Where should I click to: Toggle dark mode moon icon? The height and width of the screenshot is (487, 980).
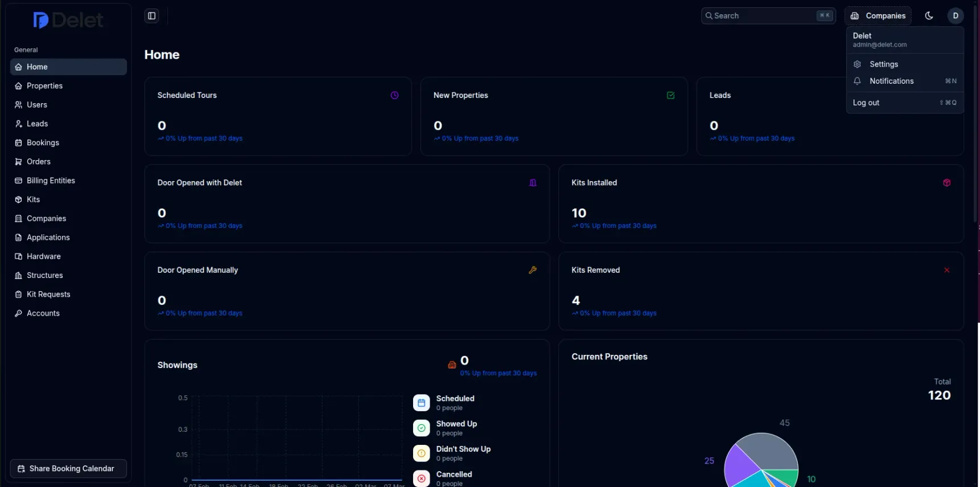[929, 16]
